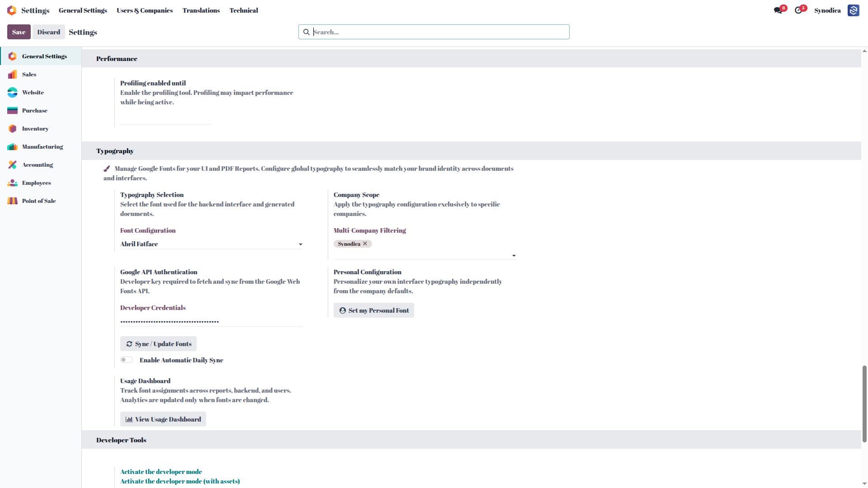Viewport: 868px width, 488px height.
Task: Click the Synodica user avatar
Action: (853, 10)
